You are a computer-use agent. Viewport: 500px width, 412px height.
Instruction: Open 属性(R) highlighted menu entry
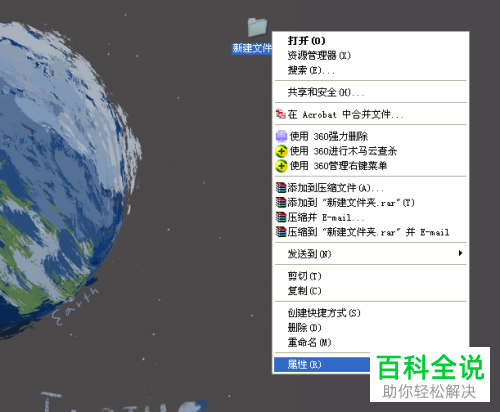coord(322,364)
